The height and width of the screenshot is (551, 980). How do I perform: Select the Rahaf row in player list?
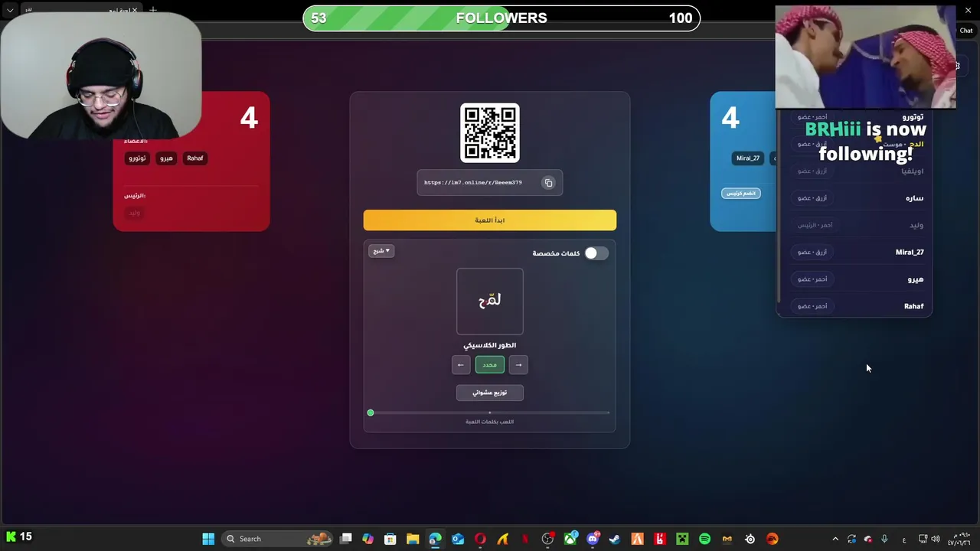pyautogui.click(x=856, y=306)
